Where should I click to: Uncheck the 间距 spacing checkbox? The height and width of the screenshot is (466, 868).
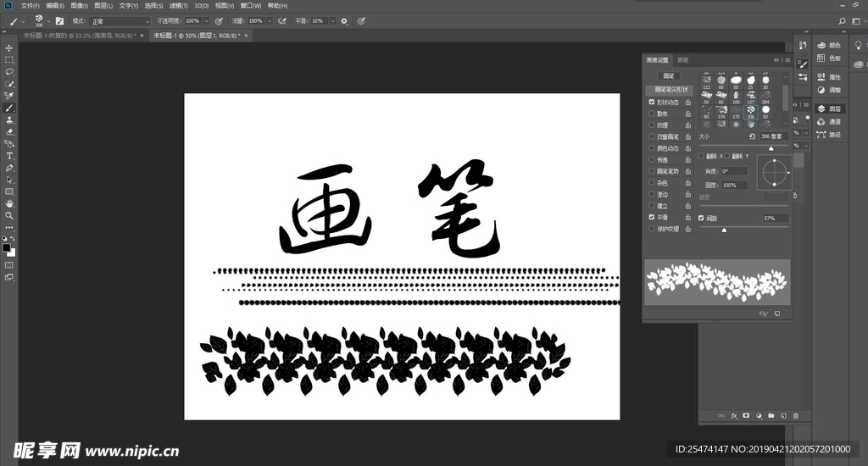coord(701,218)
